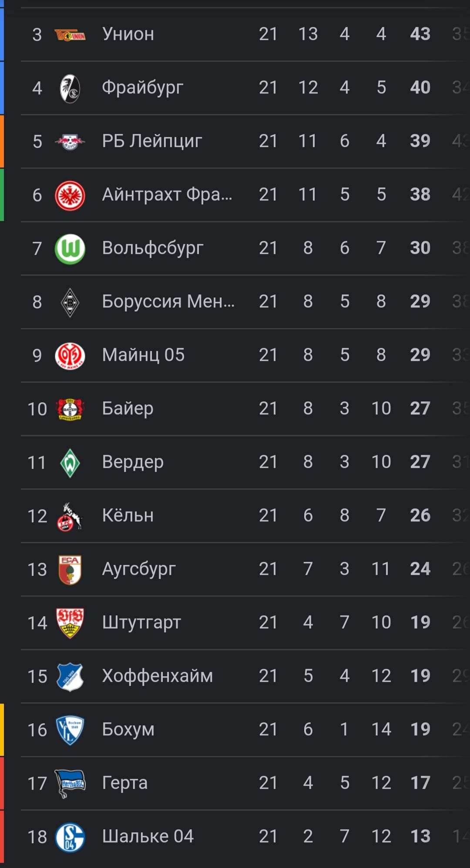Tap Шальке 04's 13 points value
The width and height of the screenshot is (470, 868).
pos(420,837)
